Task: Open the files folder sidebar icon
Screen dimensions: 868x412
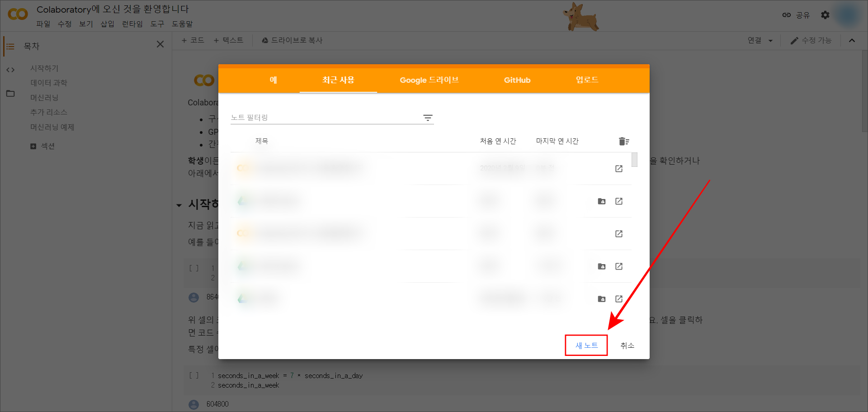Action: tap(10, 94)
